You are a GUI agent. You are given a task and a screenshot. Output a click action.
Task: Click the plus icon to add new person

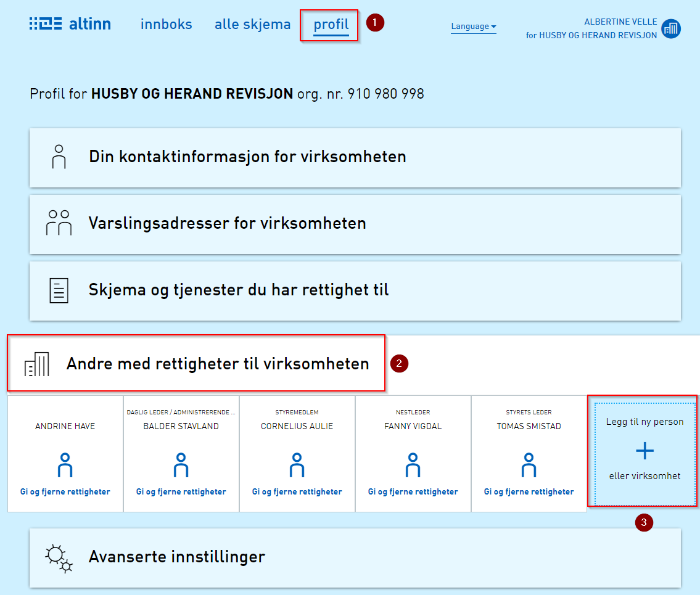click(644, 451)
